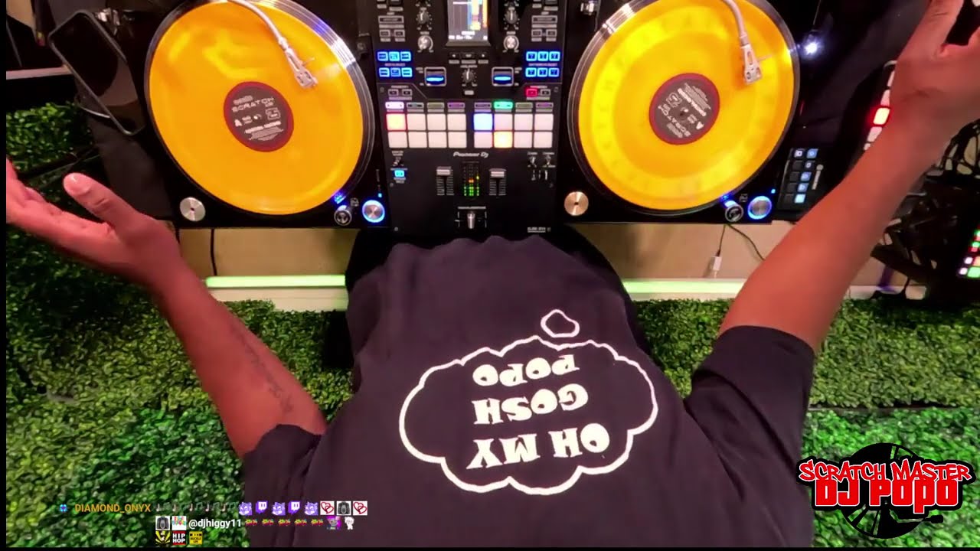Click the small white character emote
This screenshot has width=980, height=551.
point(350,523)
